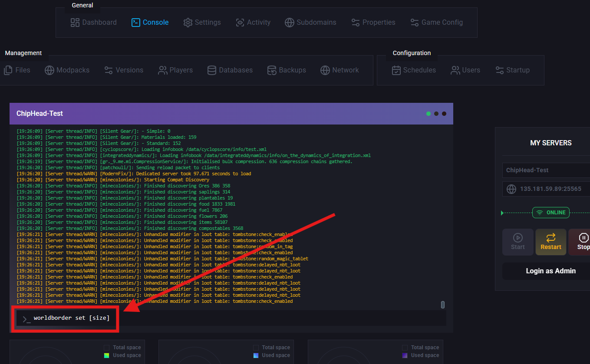Open the Game Config tab
The image size is (590, 364).
(436, 23)
